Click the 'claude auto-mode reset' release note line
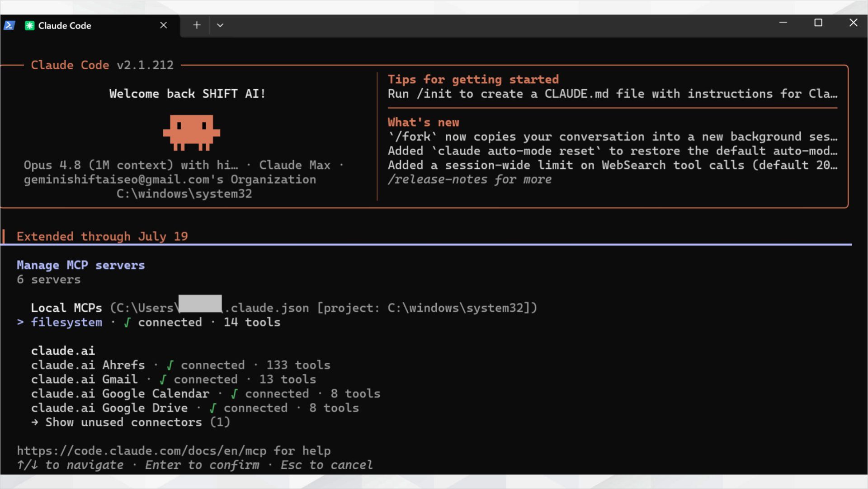The height and width of the screenshot is (489, 868). [x=613, y=151]
